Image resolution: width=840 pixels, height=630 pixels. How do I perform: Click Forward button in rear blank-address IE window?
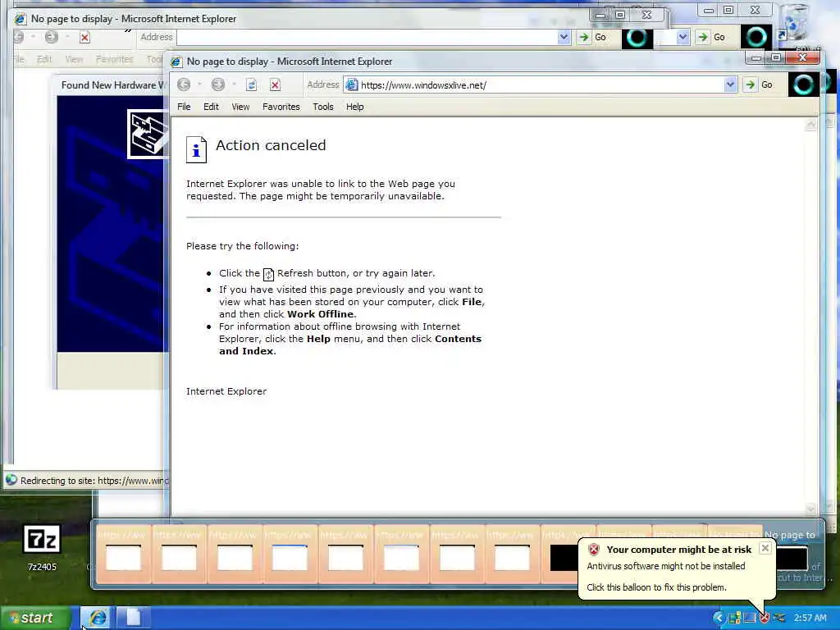pyautogui.click(x=52, y=37)
